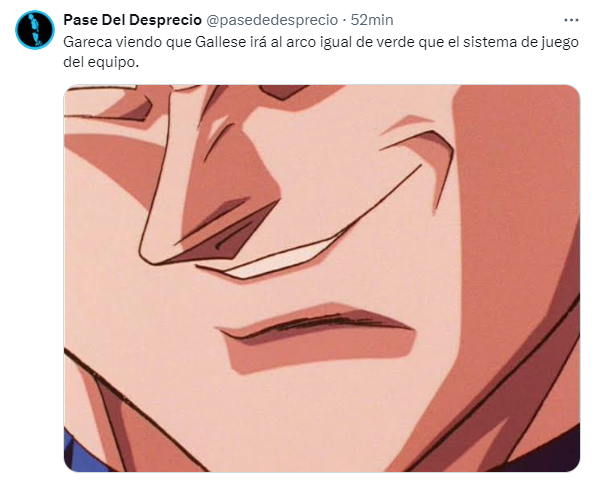The image size is (592, 485).
Task: Open the attached anime meme image
Action: coord(322,278)
